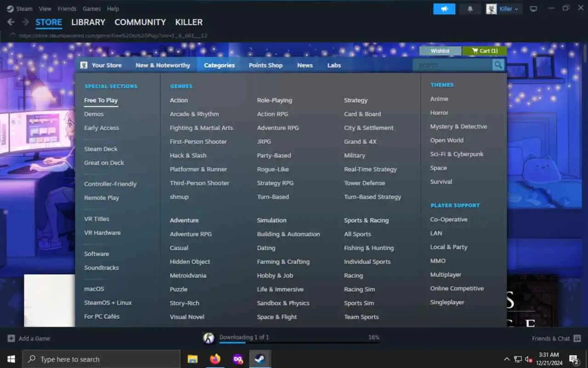Image resolution: width=588 pixels, height=368 pixels.
Task: Open the Demos section
Action: coord(94,114)
